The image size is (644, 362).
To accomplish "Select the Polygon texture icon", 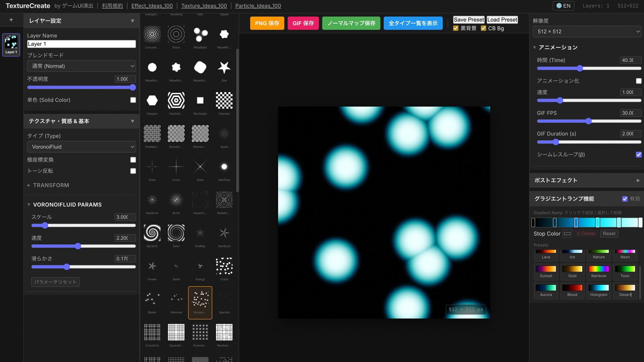I will (x=152, y=101).
